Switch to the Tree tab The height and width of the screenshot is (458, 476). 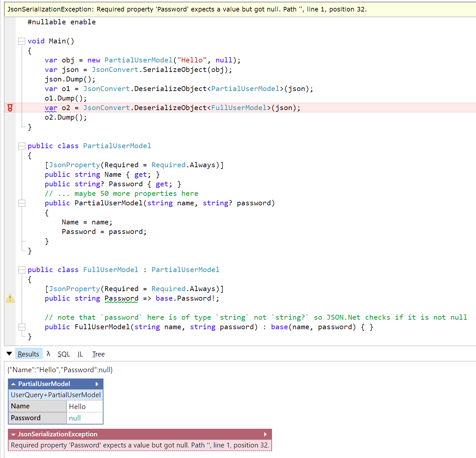coord(98,354)
